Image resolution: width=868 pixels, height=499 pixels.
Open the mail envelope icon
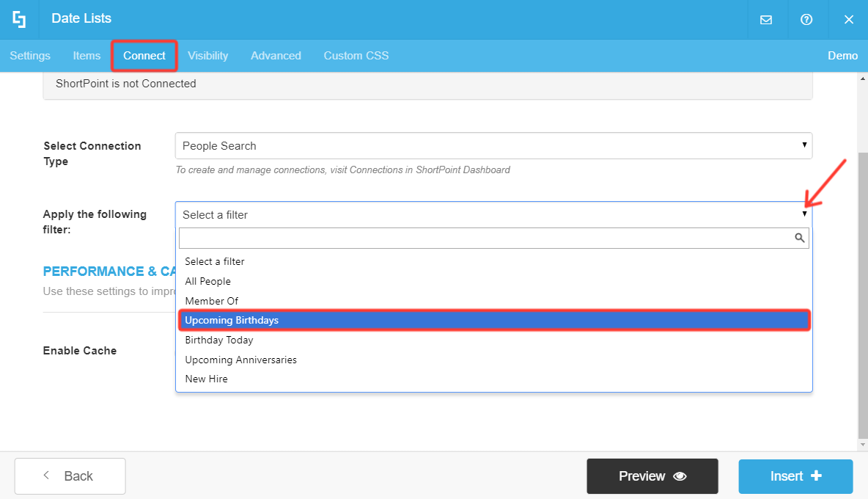[766, 19]
